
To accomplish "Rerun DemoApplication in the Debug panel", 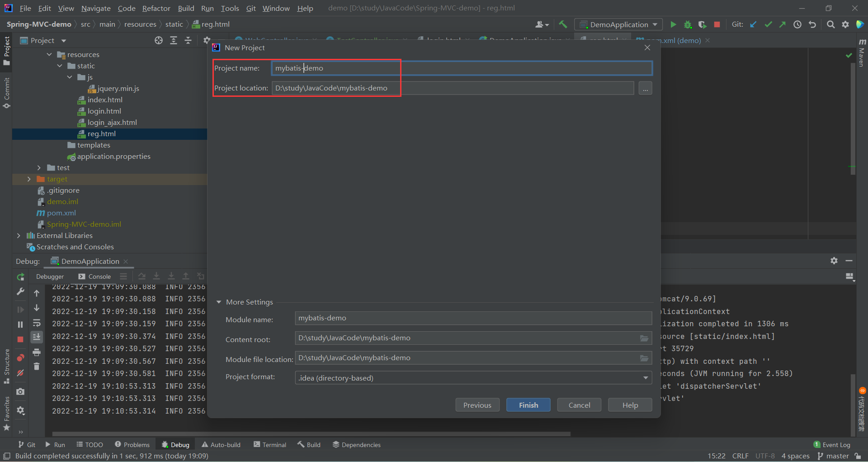I will click(x=20, y=277).
